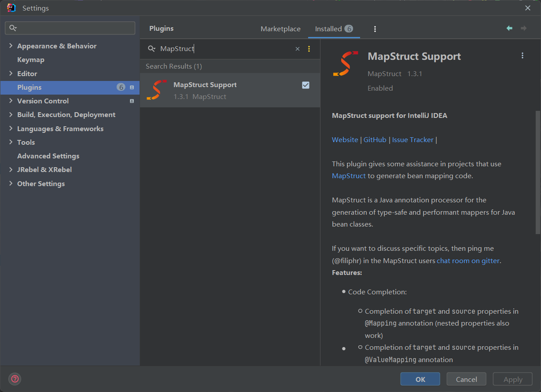Navigate back with the left arrow
Image resolution: width=541 pixels, height=392 pixels.
(x=509, y=28)
